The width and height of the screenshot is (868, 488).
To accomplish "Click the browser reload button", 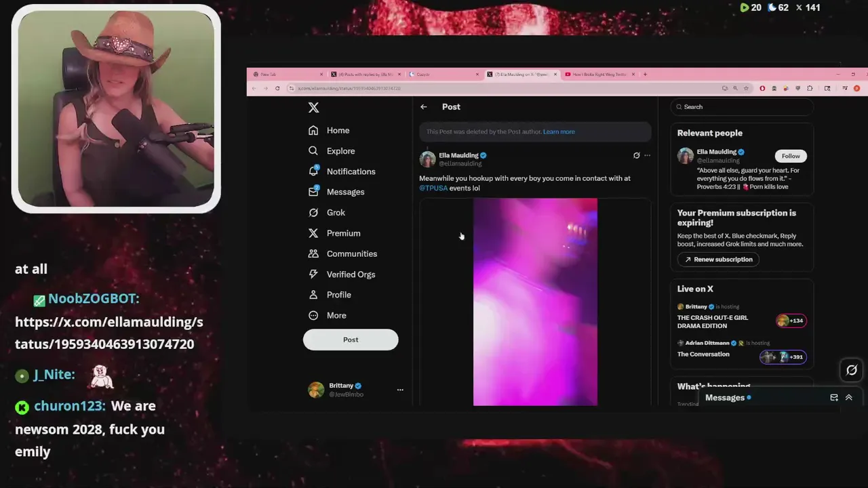I will point(277,88).
